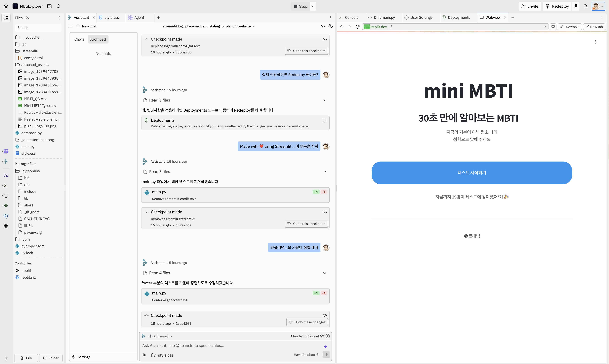Open search magnifier in top bar

(x=59, y=6)
